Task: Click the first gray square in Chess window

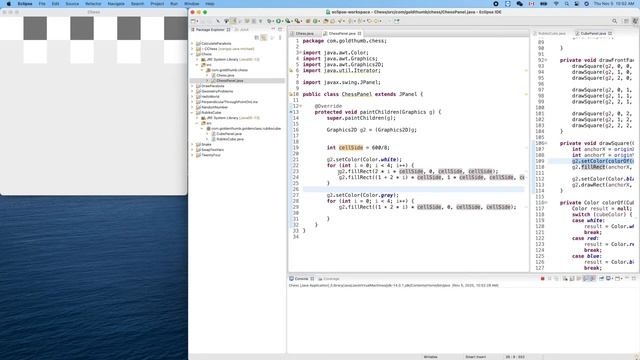Action: pyautogui.click(x=35, y=28)
